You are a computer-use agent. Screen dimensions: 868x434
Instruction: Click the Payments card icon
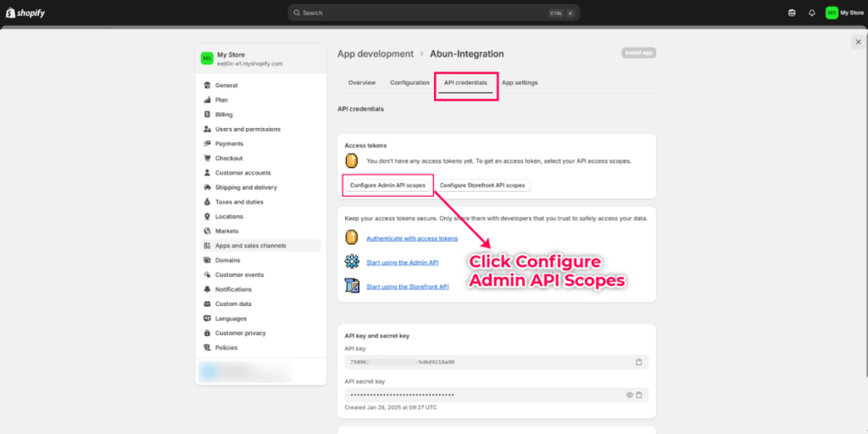[x=207, y=143]
